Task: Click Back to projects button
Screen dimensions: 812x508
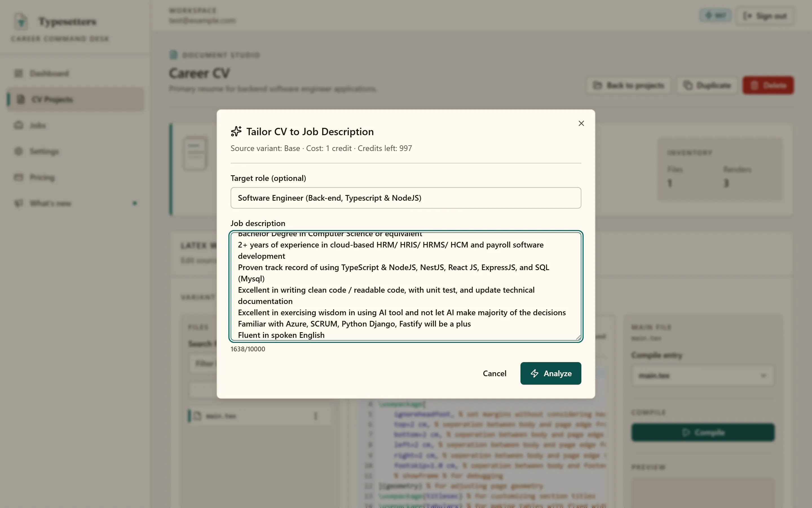Action: pyautogui.click(x=628, y=85)
